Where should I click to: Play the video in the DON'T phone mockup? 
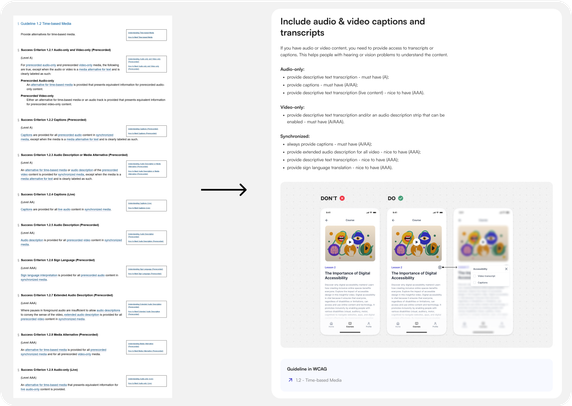(x=350, y=242)
